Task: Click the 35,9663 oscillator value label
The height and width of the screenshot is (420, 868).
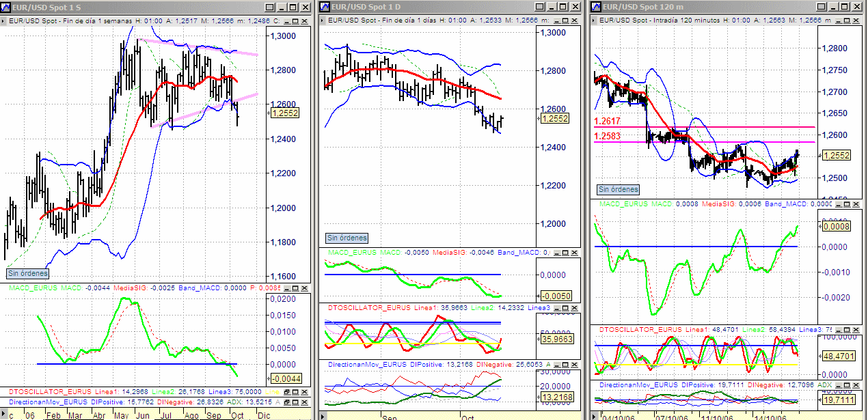Action: pos(556,339)
